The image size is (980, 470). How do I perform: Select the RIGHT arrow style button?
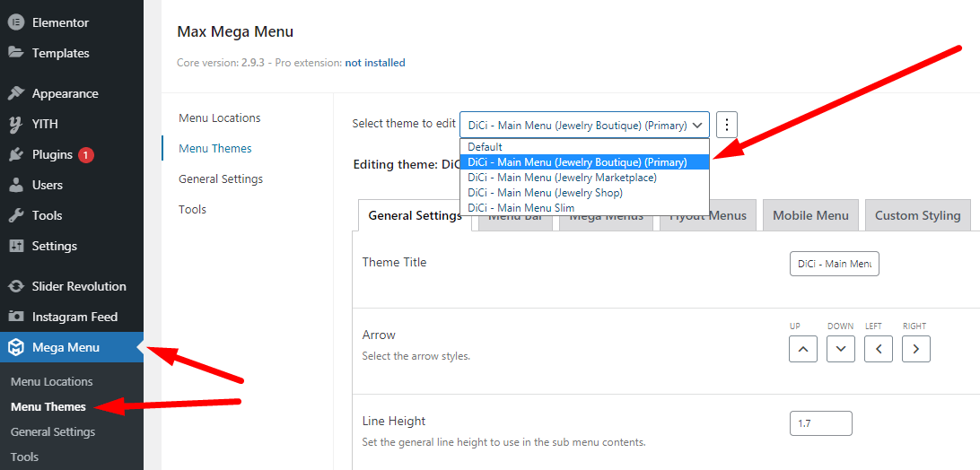pos(915,349)
